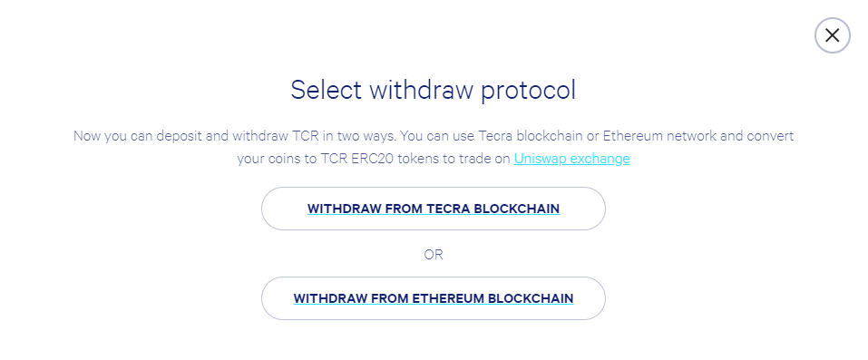Choose Withdraw from Tecra Blockchain
This screenshot has width=868, height=360.
tap(434, 209)
